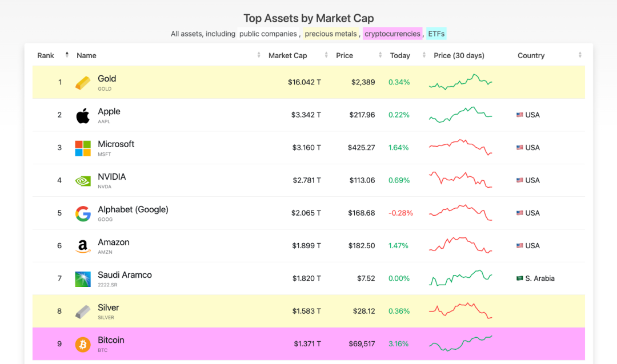Open the Saudi Aramco name link
617x364 pixels.
click(125, 275)
